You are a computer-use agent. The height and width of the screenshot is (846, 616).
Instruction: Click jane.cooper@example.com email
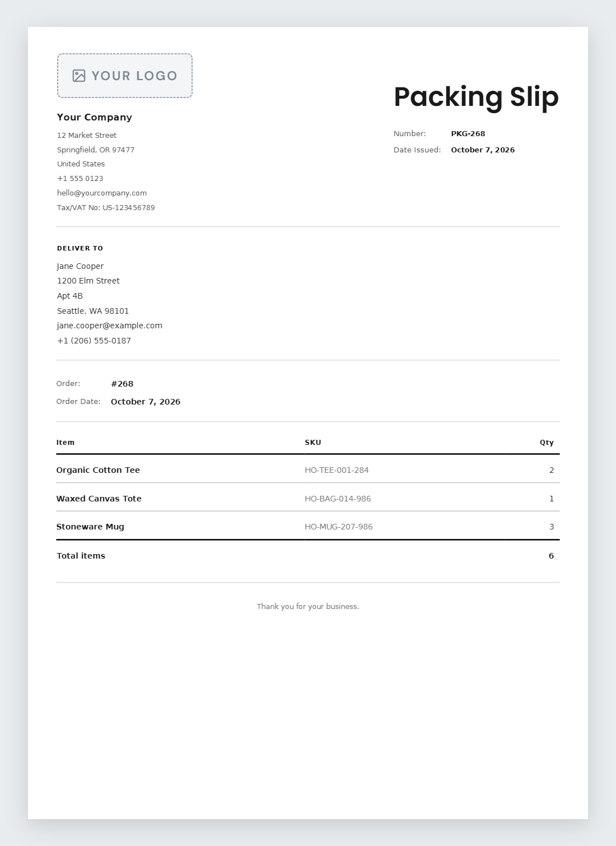coord(110,326)
